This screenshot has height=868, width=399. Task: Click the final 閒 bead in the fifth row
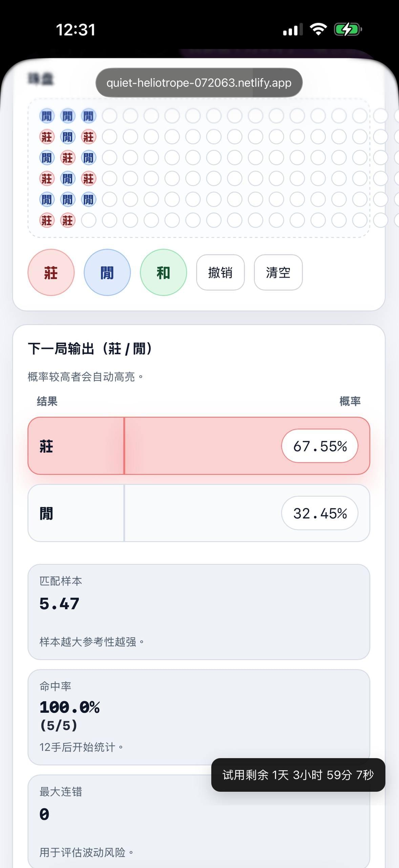[89, 200]
